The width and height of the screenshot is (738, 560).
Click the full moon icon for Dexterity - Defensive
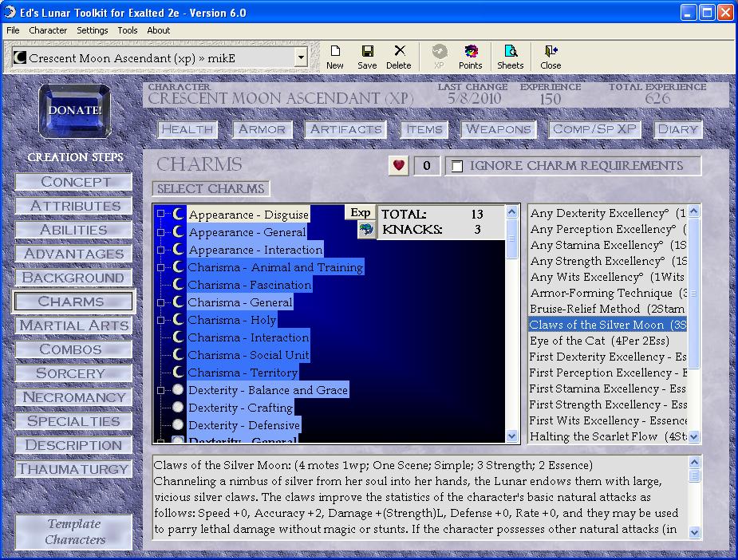178,425
